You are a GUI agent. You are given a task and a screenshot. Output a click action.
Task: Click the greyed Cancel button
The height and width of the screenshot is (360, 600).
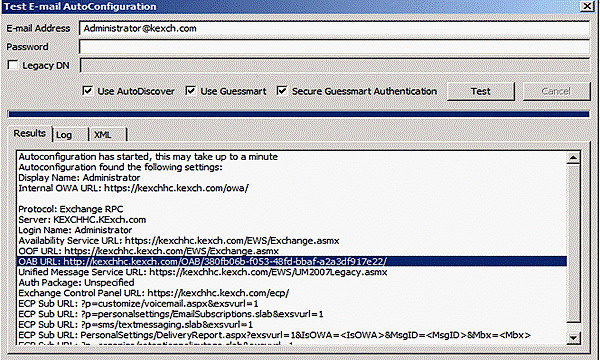click(x=556, y=91)
